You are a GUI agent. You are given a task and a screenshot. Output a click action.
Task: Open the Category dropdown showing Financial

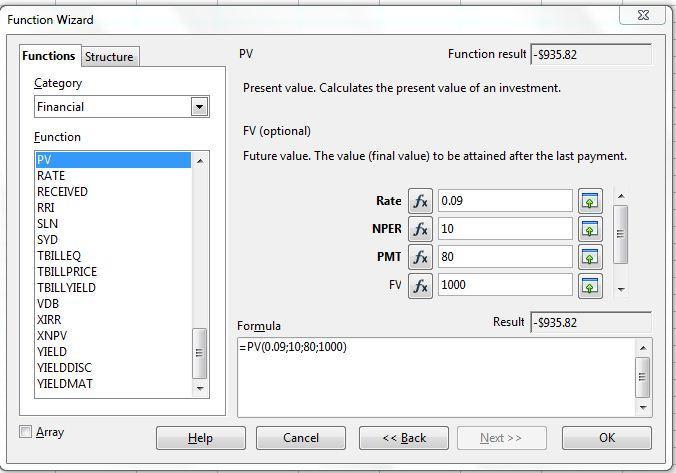coord(122,107)
